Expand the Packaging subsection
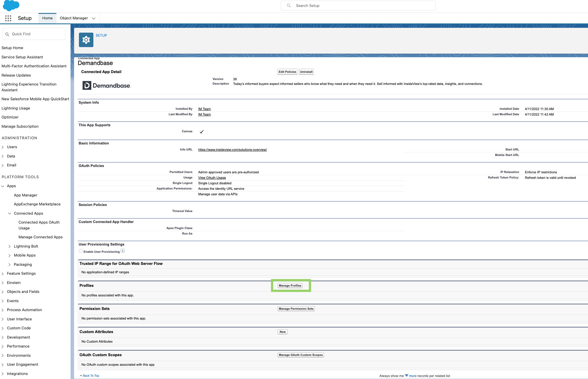 tap(10, 265)
